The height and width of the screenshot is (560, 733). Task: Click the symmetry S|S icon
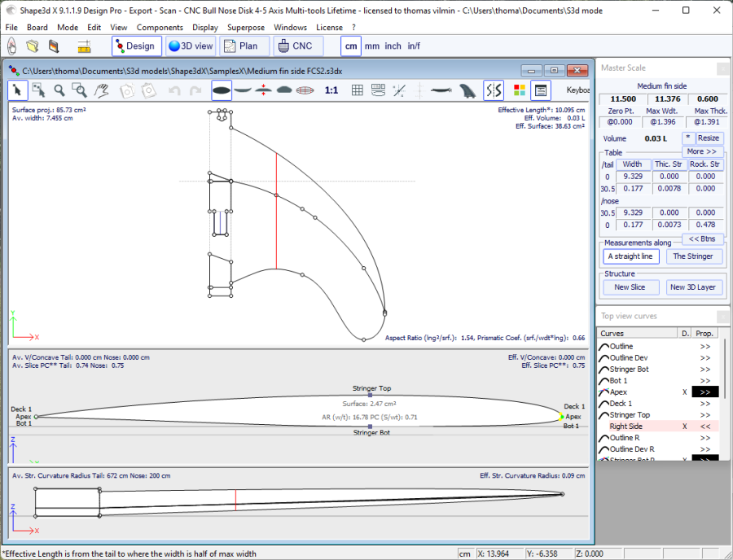point(494,90)
